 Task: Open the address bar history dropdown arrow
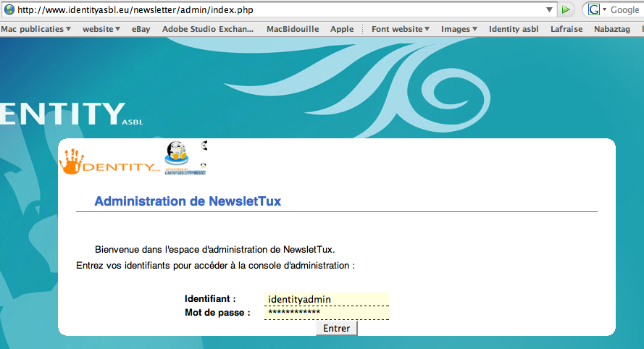(x=549, y=9)
